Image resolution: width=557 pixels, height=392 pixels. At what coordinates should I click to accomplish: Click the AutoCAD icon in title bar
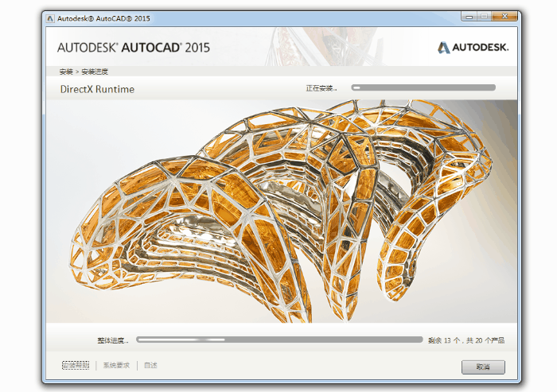[x=50, y=18]
